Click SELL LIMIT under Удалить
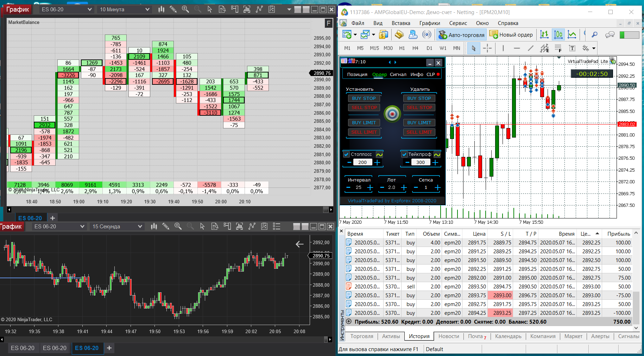Screen dimensions: 644x356 [x=419, y=132]
